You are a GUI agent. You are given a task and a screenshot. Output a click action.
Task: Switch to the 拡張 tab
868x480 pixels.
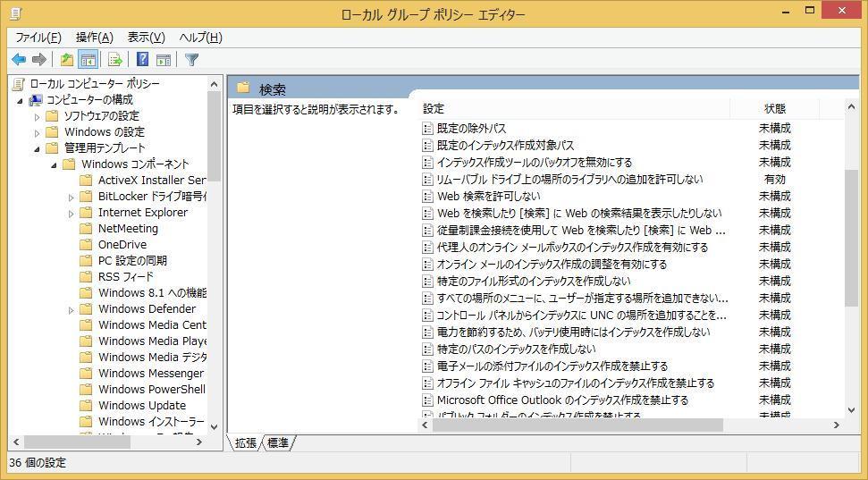click(245, 443)
